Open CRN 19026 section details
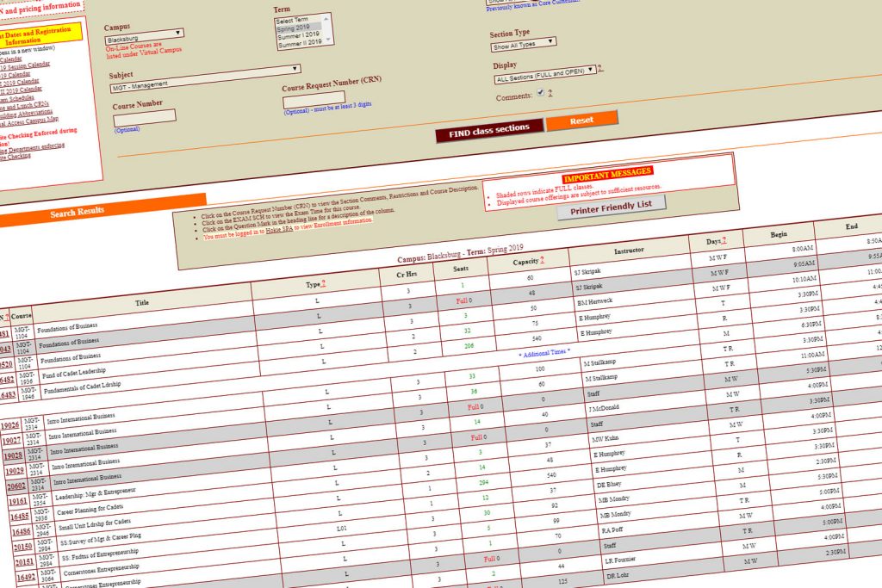Image resolution: width=882 pixels, height=588 pixels. coord(11,425)
